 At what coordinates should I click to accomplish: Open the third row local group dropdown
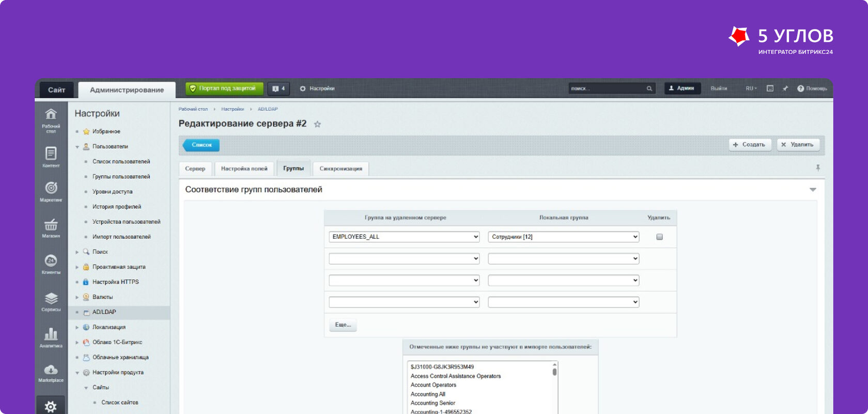[x=563, y=280]
